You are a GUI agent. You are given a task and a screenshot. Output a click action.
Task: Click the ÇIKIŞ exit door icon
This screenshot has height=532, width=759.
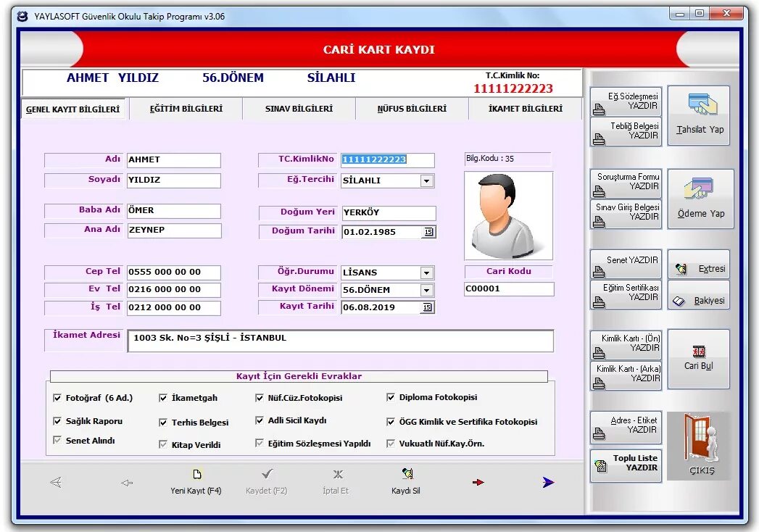click(701, 438)
